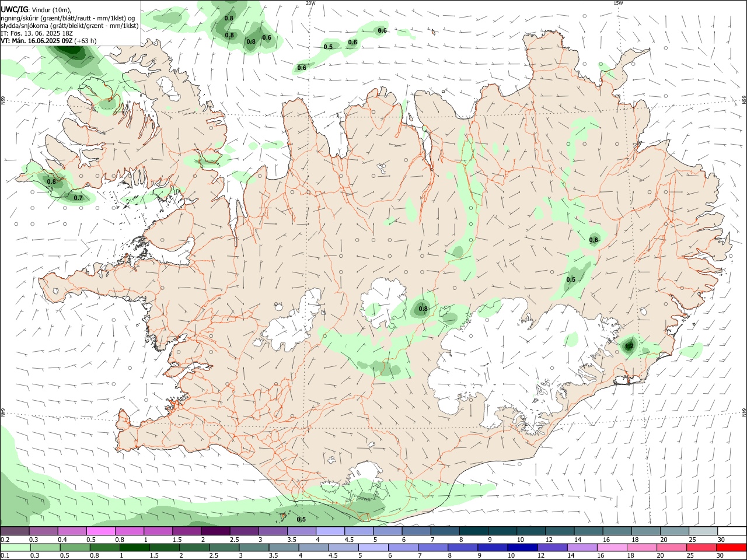Click the palest green swatch labeled 0.1
Image resolution: width=747 pixels, height=560 pixels.
[x=15, y=548]
